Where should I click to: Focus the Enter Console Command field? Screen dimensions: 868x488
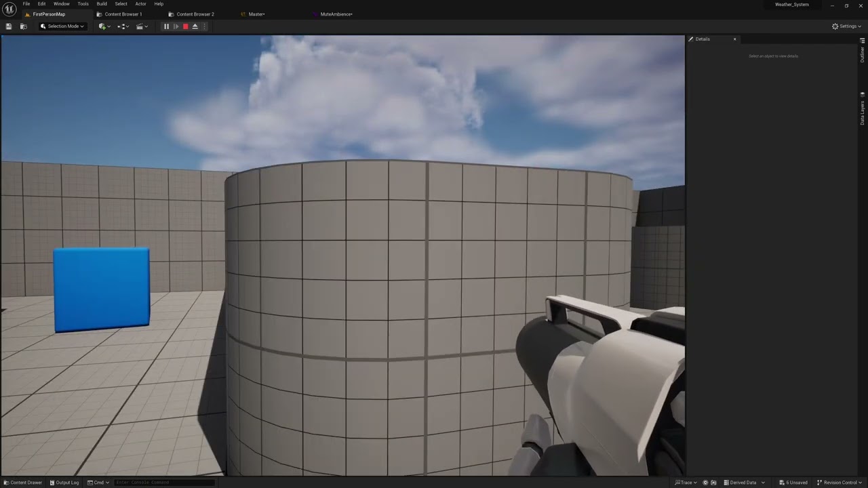tap(165, 483)
